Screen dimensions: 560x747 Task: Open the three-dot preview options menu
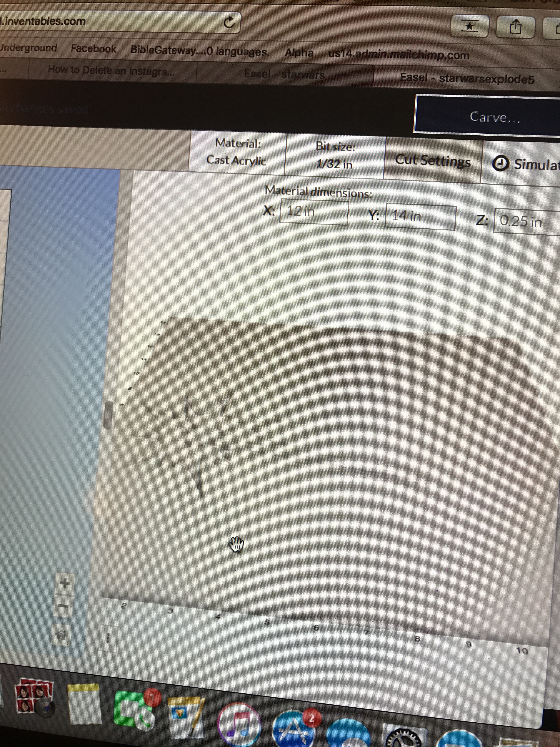coord(108,638)
